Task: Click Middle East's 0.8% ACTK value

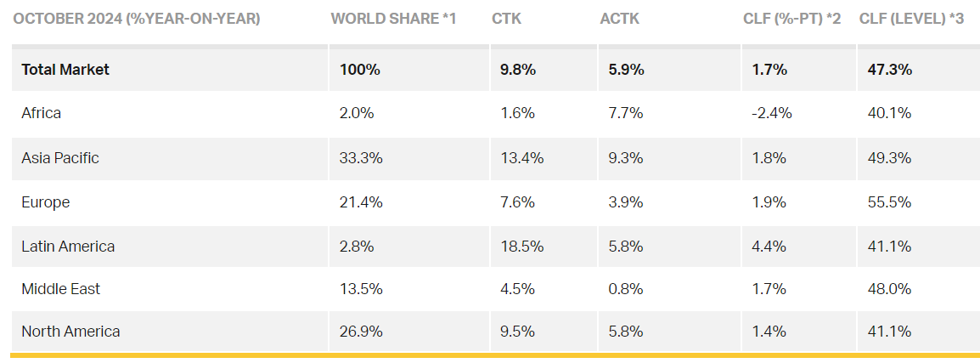Action: (627, 289)
